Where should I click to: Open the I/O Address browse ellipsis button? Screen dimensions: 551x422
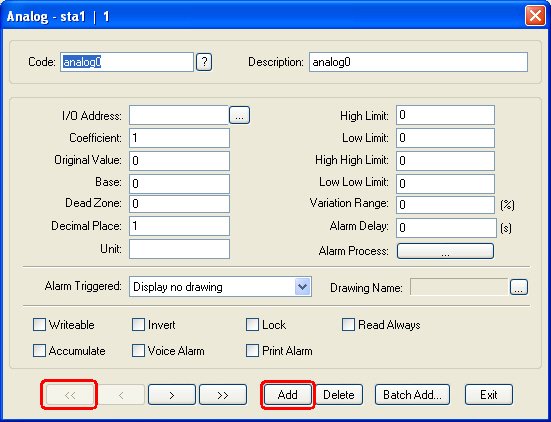239,115
